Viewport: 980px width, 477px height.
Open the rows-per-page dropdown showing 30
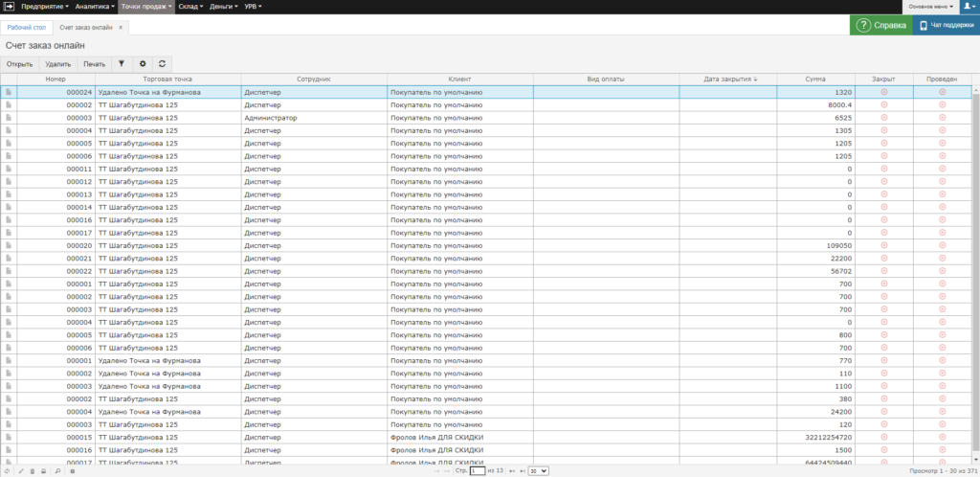point(539,471)
